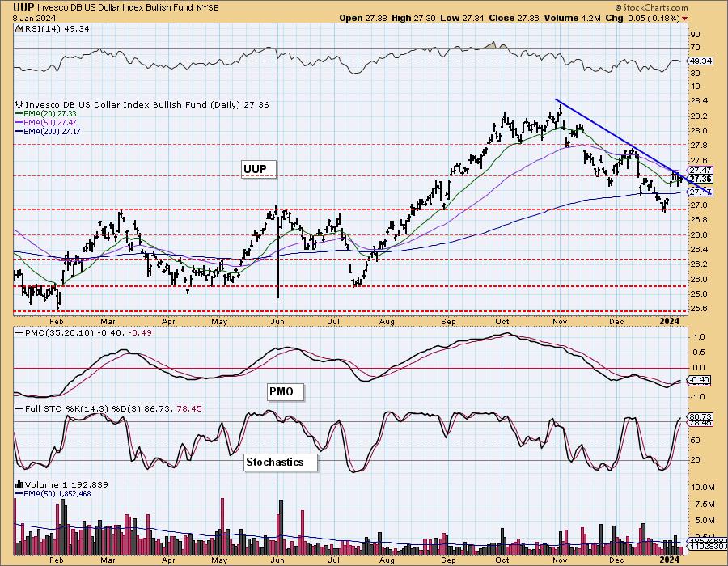The width and height of the screenshot is (728, 566).
Task: Click the UUP ticker symbol in header
Action: [x=23, y=7]
